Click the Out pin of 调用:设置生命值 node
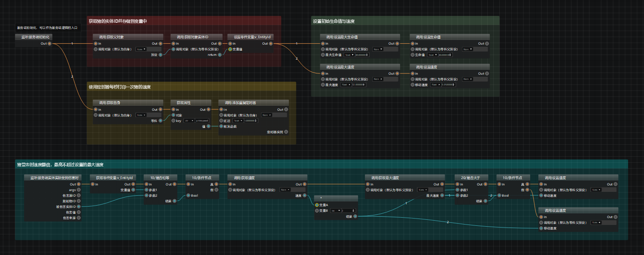The width and height of the screenshot is (644, 255). tap(487, 43)
